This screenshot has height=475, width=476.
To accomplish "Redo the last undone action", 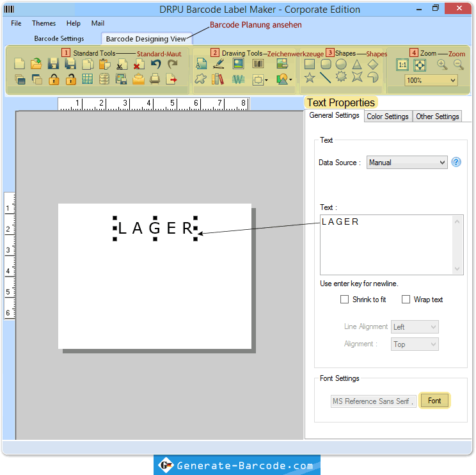I will point(173,64).
